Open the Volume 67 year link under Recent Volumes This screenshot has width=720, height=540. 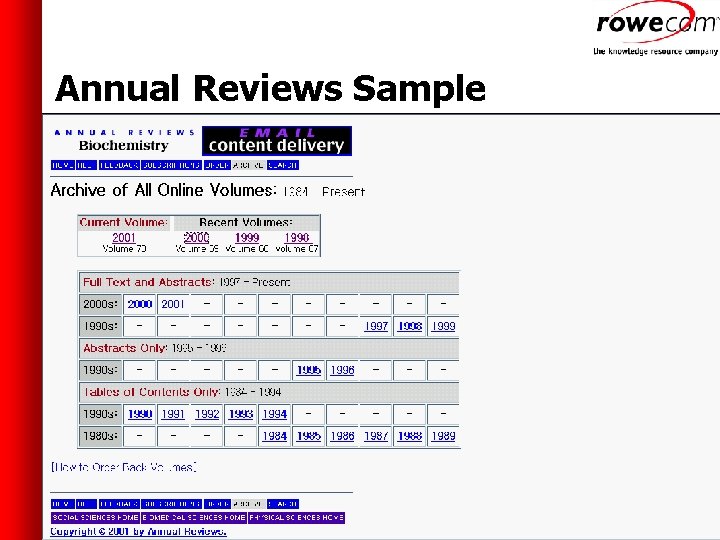pyautogui.click(x=297, y=237)
